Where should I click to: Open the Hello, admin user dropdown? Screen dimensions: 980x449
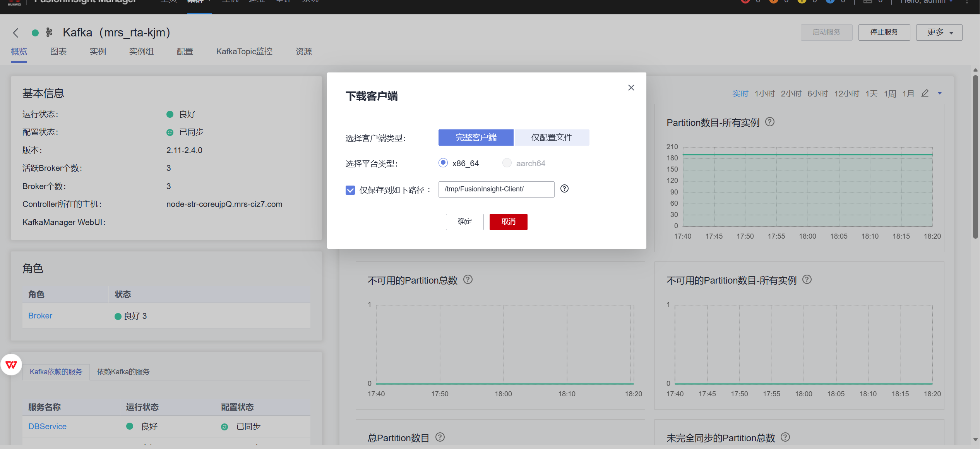point(926,2)
